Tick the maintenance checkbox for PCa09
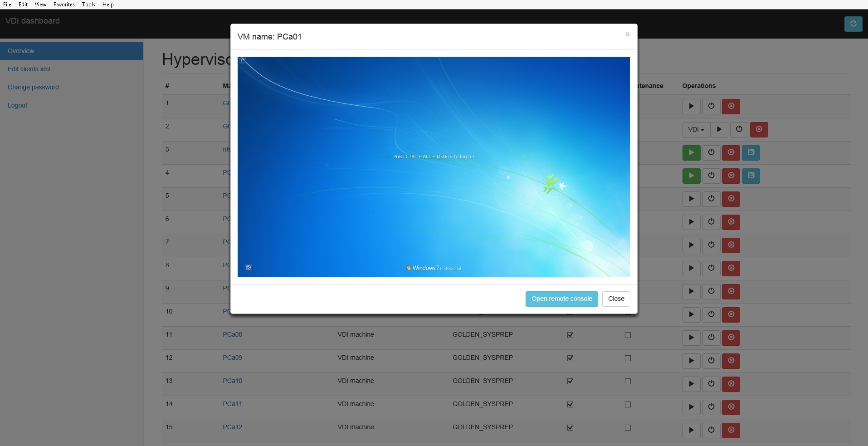The width and height of the screenshot is (868, 446). tap(628, 358)
